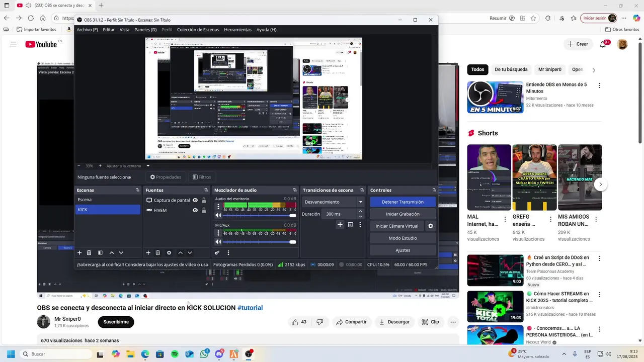
Task: Select the Escena scene in the scenes list
Action: [108, 200]
